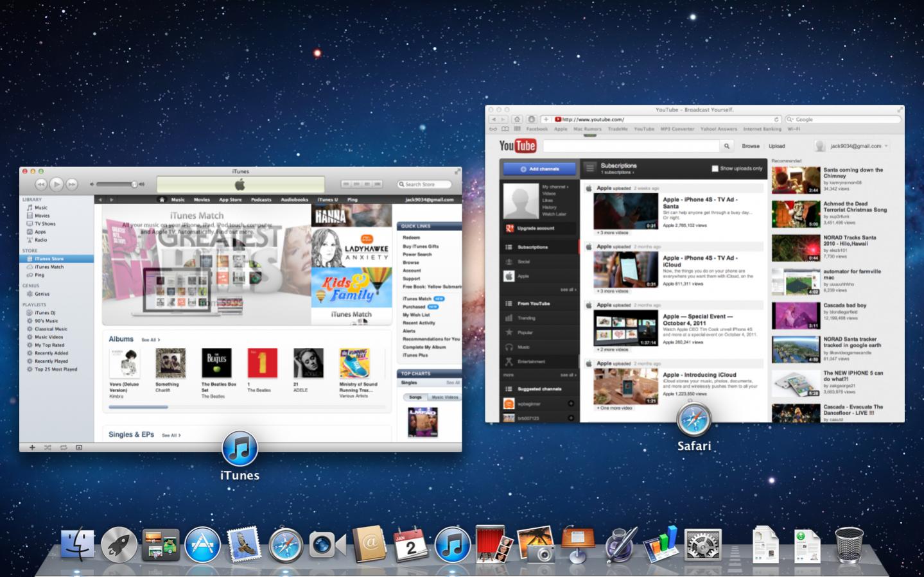This screenshot has width=924, height=577.
Task: Open the Mac Rumors bookmark in Safari
Action: (x=587, y=129)
